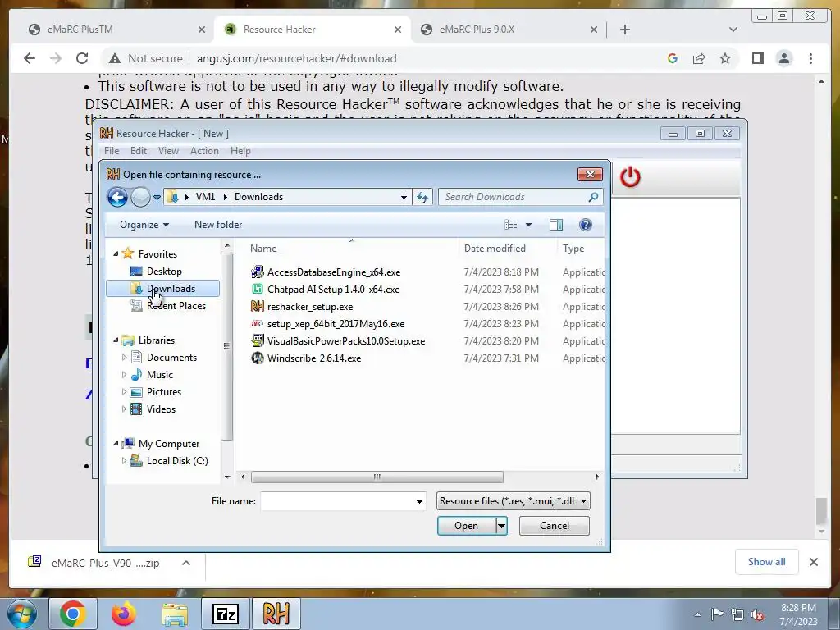The height and width of the screenshot is (630, 840).
Task: Open the Chrome three-dot menu
Action: 811,58
